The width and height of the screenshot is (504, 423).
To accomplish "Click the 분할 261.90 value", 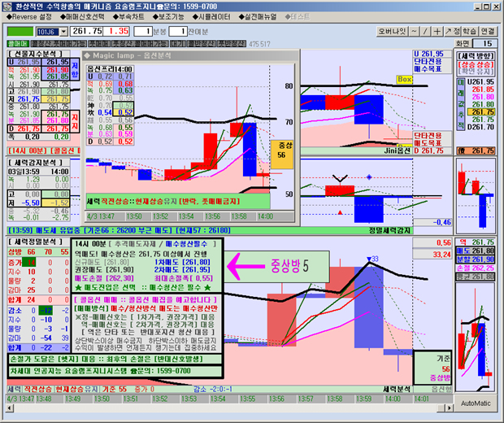I will [475, 259].
